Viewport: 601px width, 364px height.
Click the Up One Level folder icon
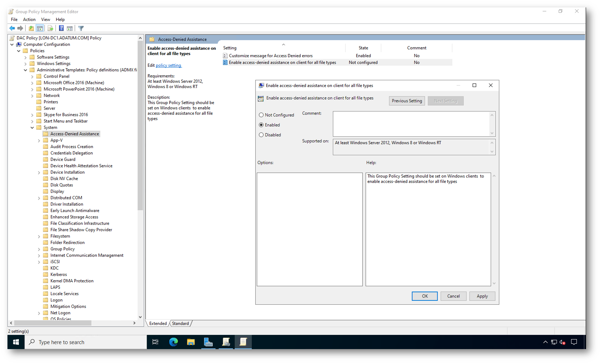[31, 28]
